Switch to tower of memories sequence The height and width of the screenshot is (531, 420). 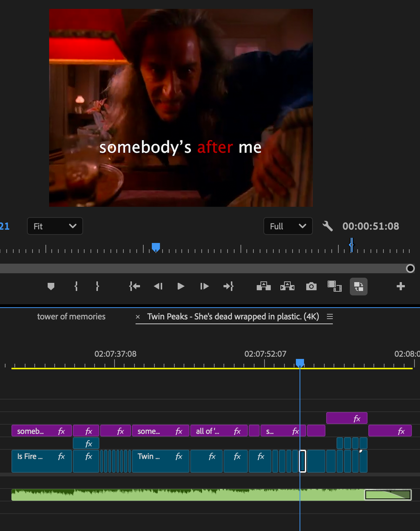pyautogui.click(x=71, y=316)
